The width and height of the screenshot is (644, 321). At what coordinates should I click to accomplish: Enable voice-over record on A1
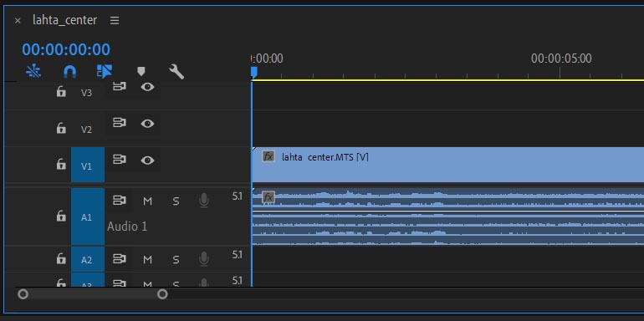(204, 201)
